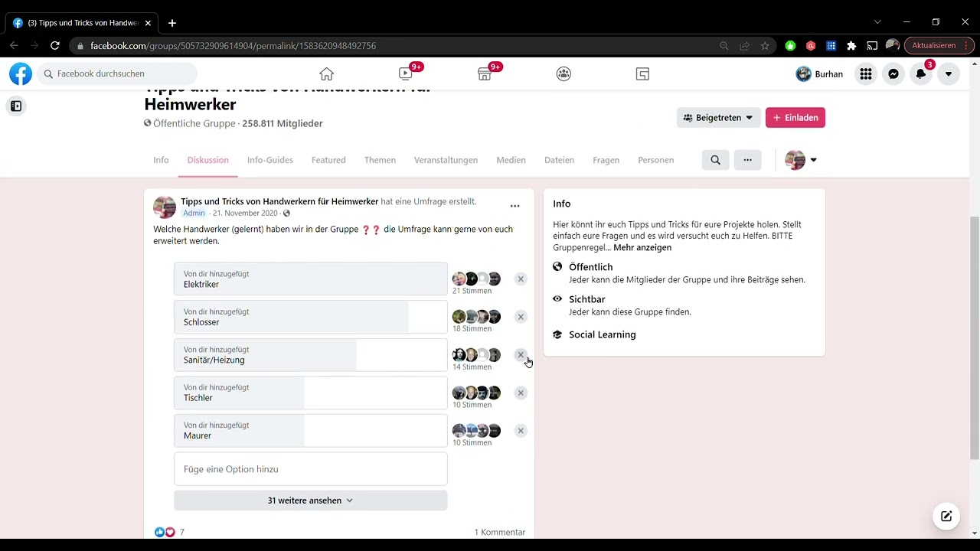Open Burhan's profile
This screenshot has height=551, width=980.
pyautogui.click(x=819, y=73)
